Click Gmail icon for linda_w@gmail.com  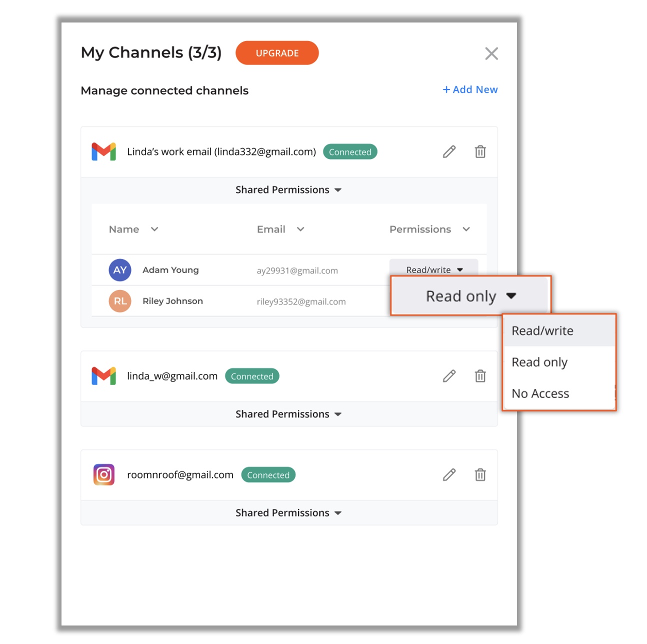tap(103, 376)
